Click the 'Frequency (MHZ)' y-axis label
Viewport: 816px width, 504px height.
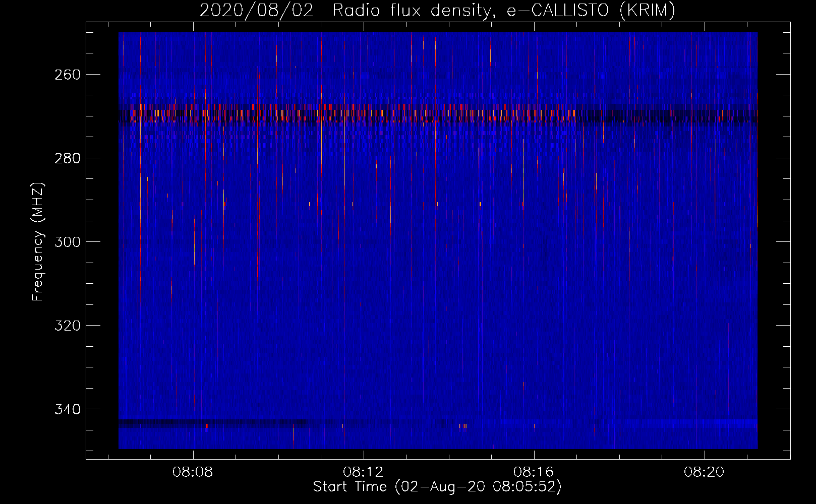click(x=38, y=242)
